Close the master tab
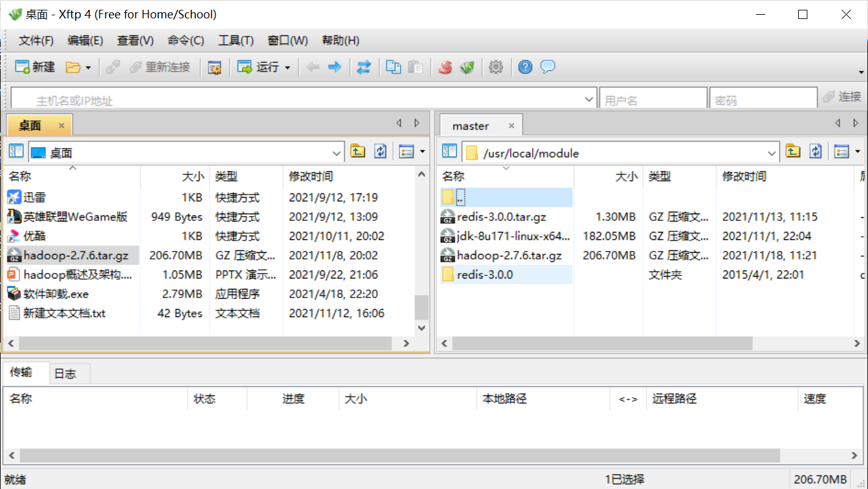Viewport: 868px width, 489px height. point(511,126)
